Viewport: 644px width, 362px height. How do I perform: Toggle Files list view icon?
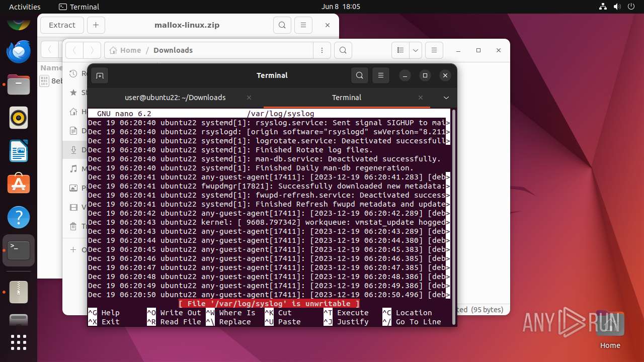click(x=400, y=50)
